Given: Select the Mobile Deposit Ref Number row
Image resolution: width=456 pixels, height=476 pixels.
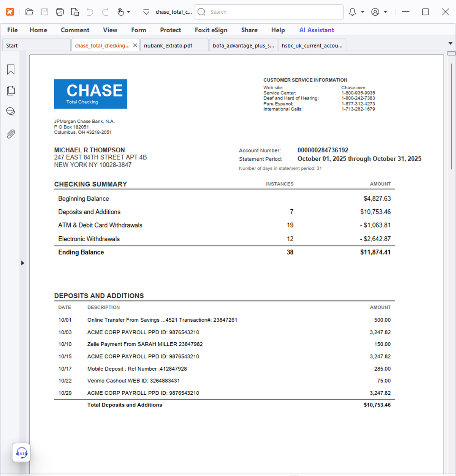Looking at the screenshot, I should [x=224, y=368].
